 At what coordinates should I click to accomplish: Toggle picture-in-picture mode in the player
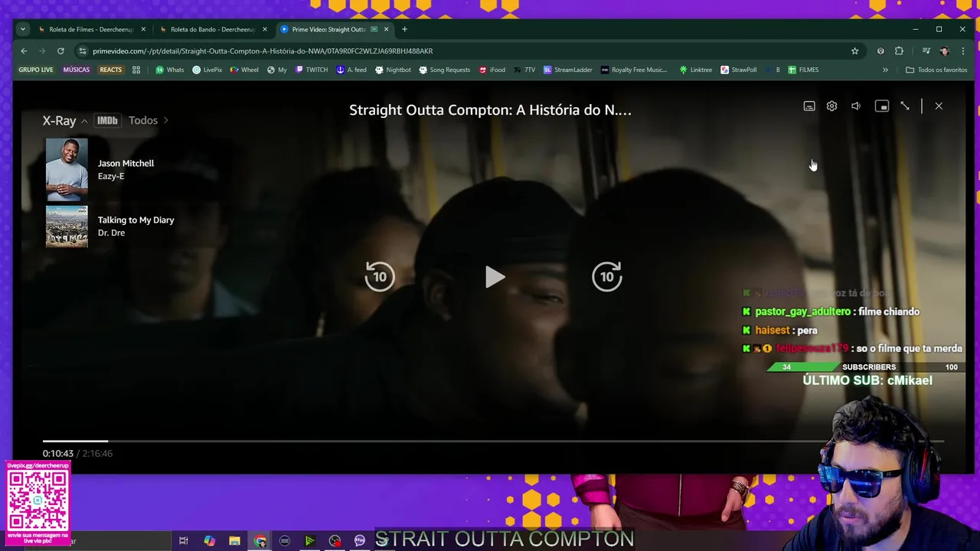[882, 106]
